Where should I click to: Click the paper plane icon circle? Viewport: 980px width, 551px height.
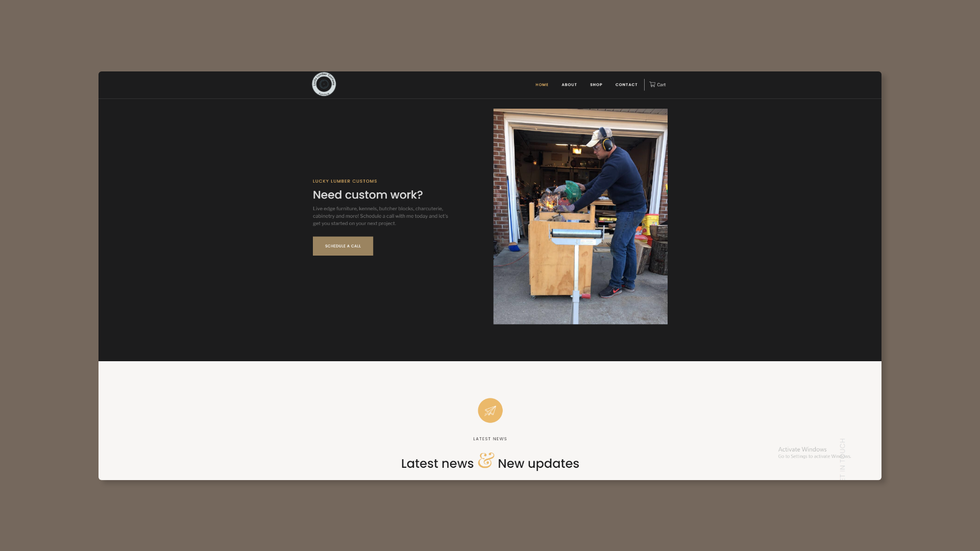[x=490, y=410]
